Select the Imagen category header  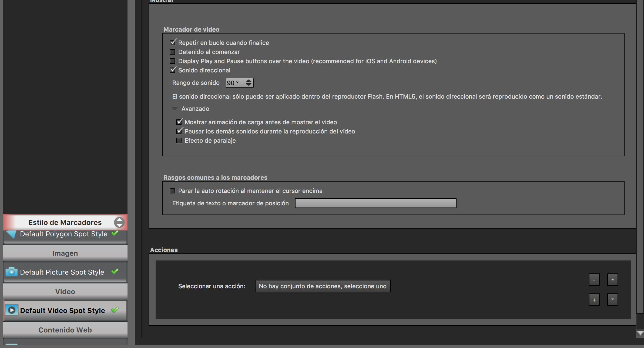65,253
